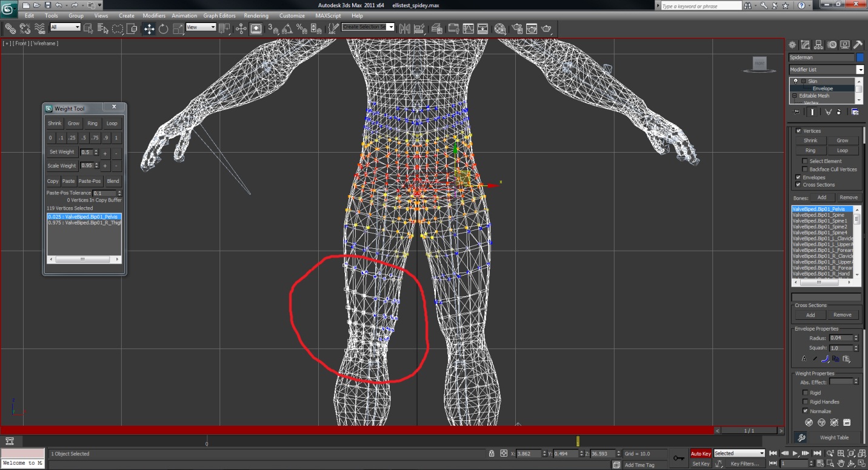
Task: Click Set Weight in Weight Tool
Action: click(x=62, y=152)
